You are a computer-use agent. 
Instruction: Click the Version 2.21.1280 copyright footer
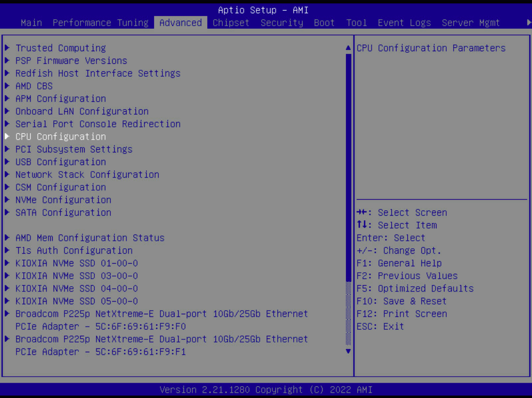[266, 390]
